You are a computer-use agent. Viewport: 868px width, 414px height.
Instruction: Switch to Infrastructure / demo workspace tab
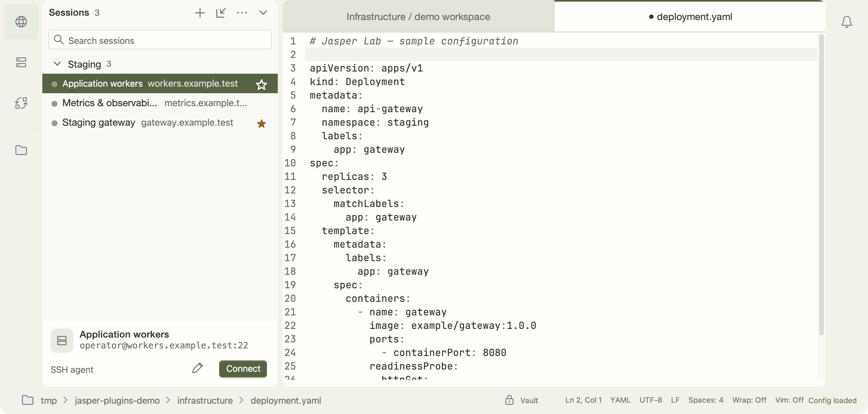coord(418,17)
